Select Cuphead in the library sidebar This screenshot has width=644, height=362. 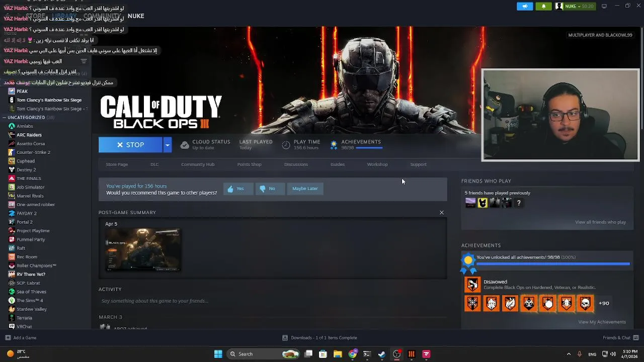point(25,161)
